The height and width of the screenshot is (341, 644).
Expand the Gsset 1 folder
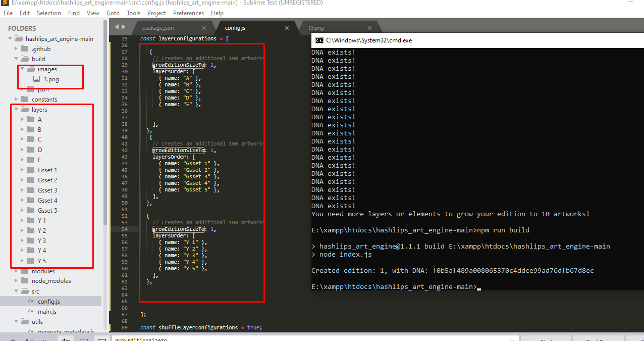click(22, 170)
